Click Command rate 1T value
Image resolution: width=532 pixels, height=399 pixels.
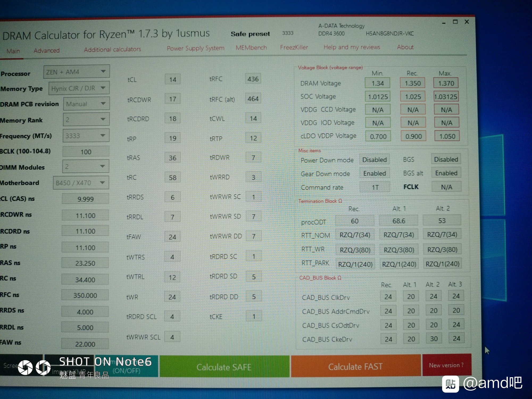[x=375, y=187]
